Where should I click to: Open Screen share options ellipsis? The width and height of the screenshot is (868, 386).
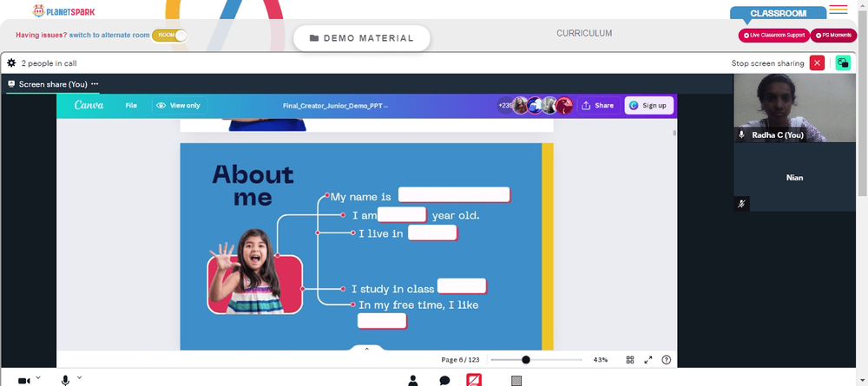coord(95,84)
